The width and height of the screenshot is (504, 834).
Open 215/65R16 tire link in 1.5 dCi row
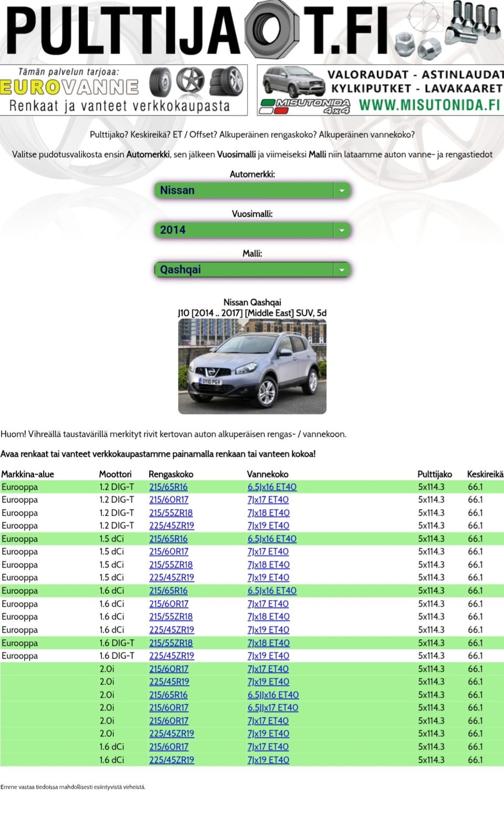168,539
